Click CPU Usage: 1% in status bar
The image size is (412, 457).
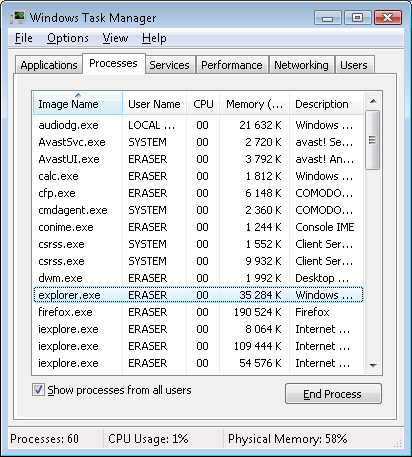(x=148, y=439)
